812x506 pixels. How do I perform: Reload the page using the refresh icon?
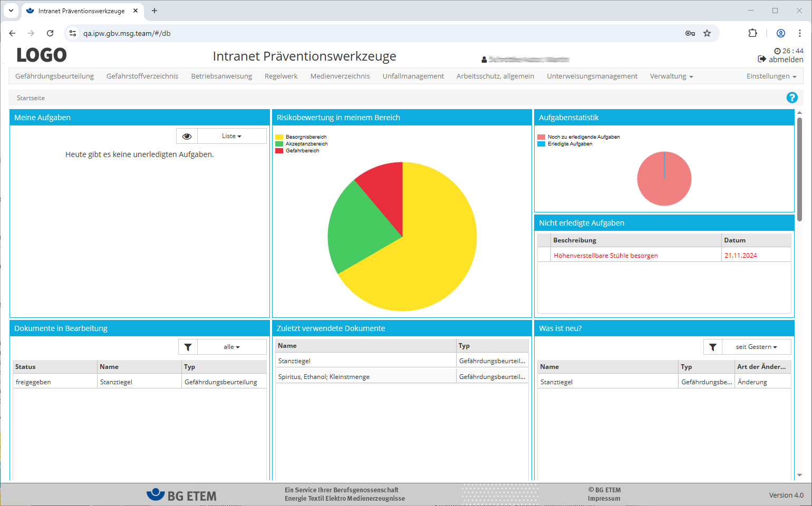point(50,33)
